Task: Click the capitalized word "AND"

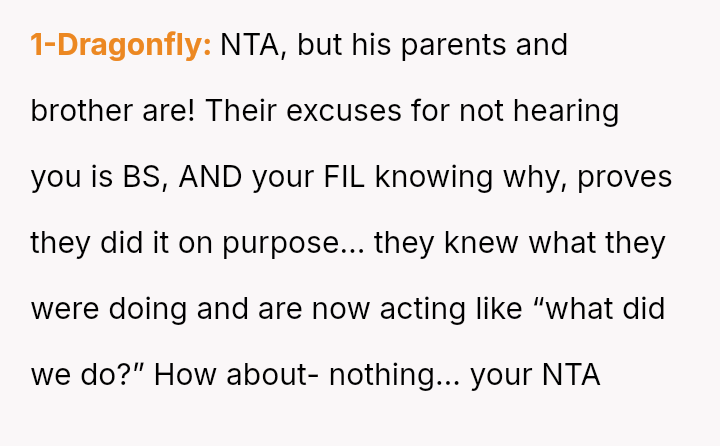Action: click(210, 177)
